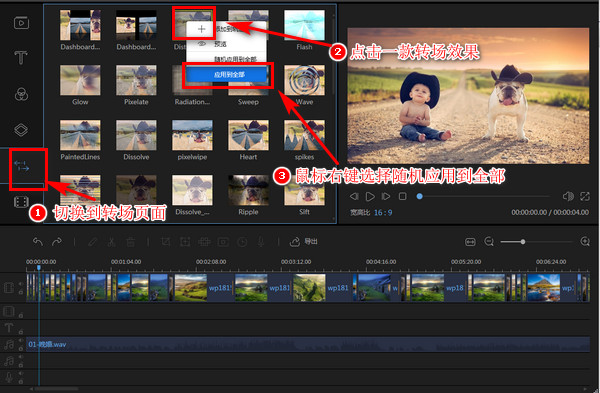The height and width of the screenshot is (393, 600).
Task: Open the Media panel in sidebar
Action: pos(21,23)
